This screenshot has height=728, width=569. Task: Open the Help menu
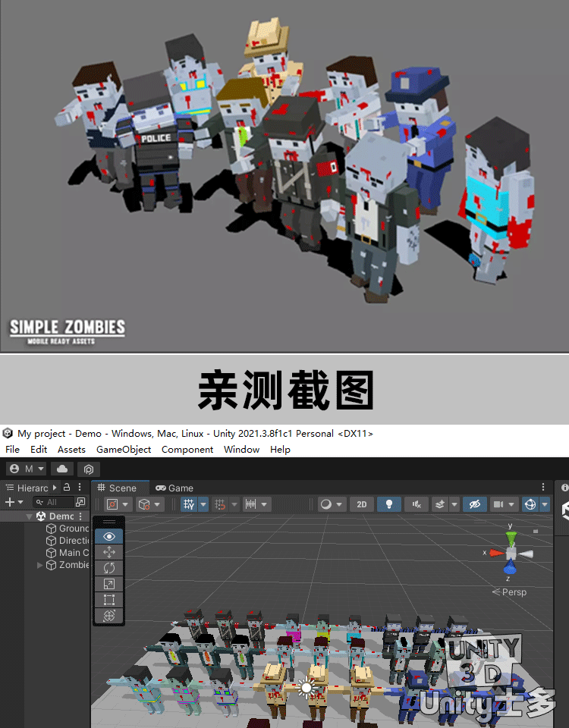(280, 450)
